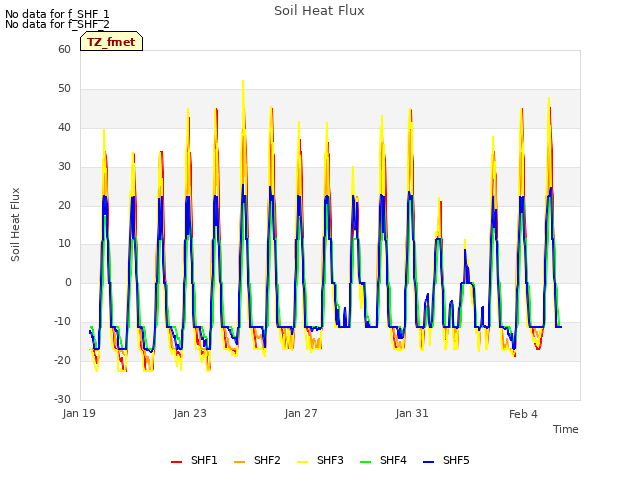The image size is (640, 480).
Task: Toggle the SHF3 legend entry
Action: click(x=320, y=460)
